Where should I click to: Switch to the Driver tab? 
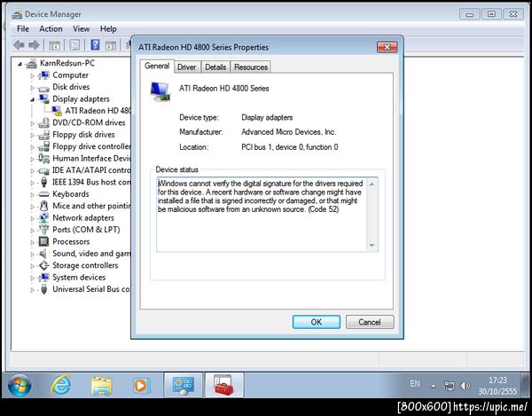point(187,67)
